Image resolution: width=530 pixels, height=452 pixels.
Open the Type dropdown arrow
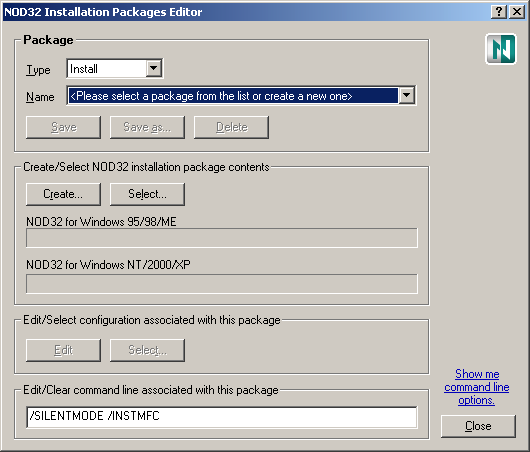click(153, 69)
